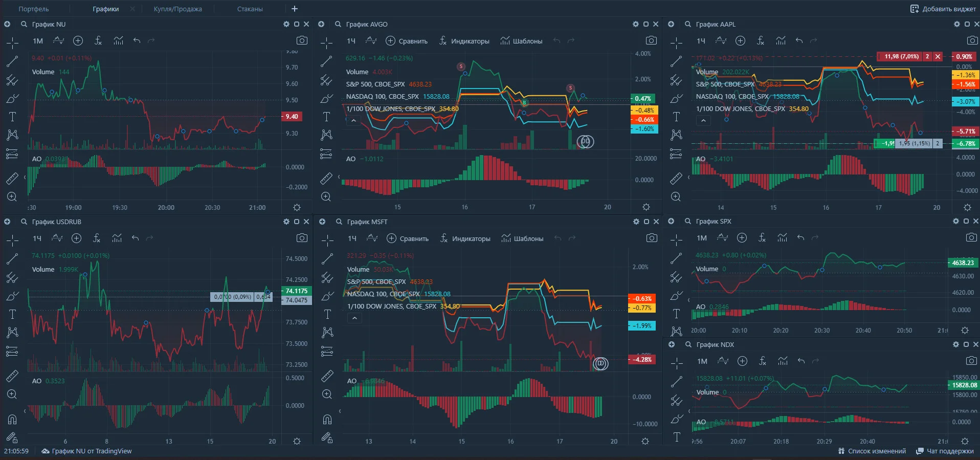Collapse the legend chevron in the AVGO chart
The image size is (980, 460).
353,121
